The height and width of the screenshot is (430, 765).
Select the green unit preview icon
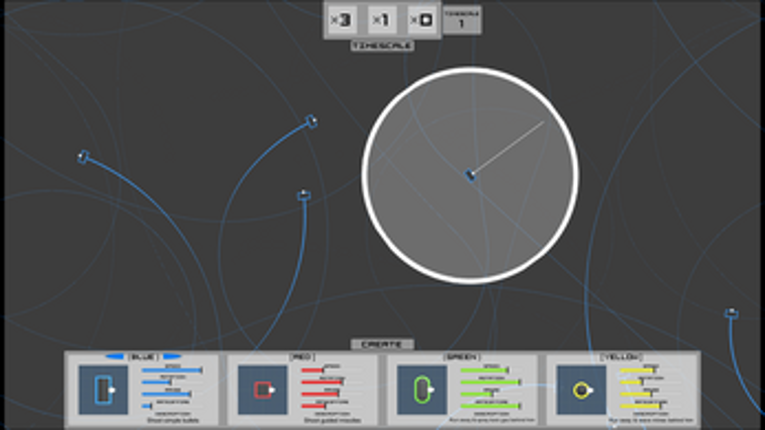[x=422, y=390]
